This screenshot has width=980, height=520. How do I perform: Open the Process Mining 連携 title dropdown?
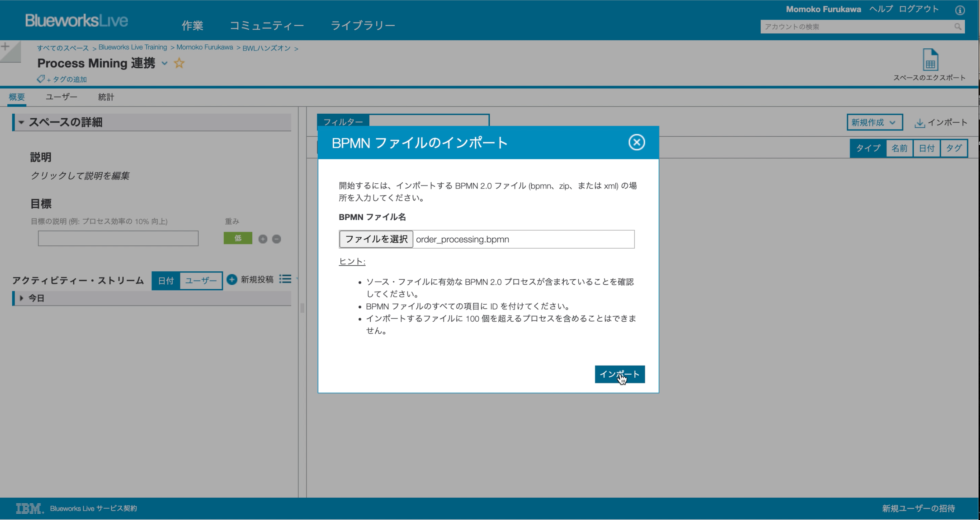[164, 64]
